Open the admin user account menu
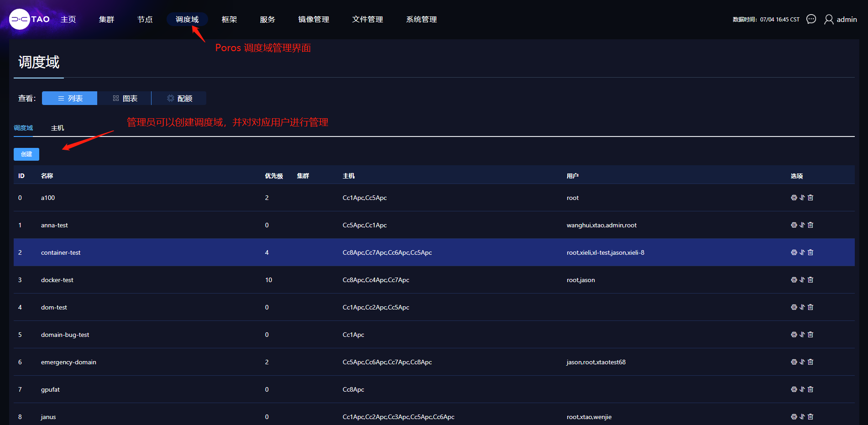 [x=841, y=19]
